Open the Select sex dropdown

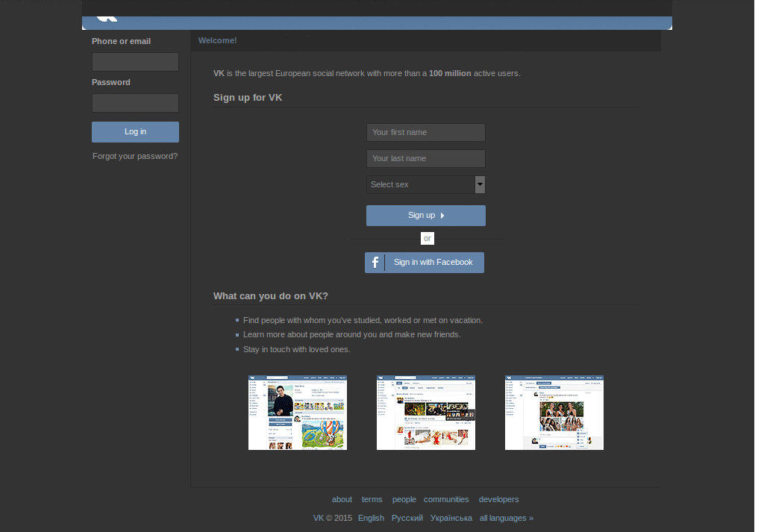(426, 184)
